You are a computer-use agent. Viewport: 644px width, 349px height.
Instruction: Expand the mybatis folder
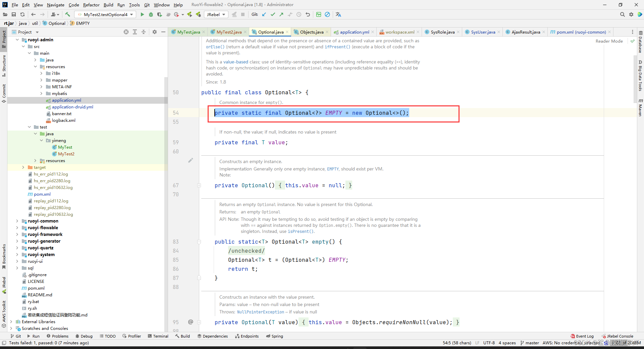click(41, 93)
